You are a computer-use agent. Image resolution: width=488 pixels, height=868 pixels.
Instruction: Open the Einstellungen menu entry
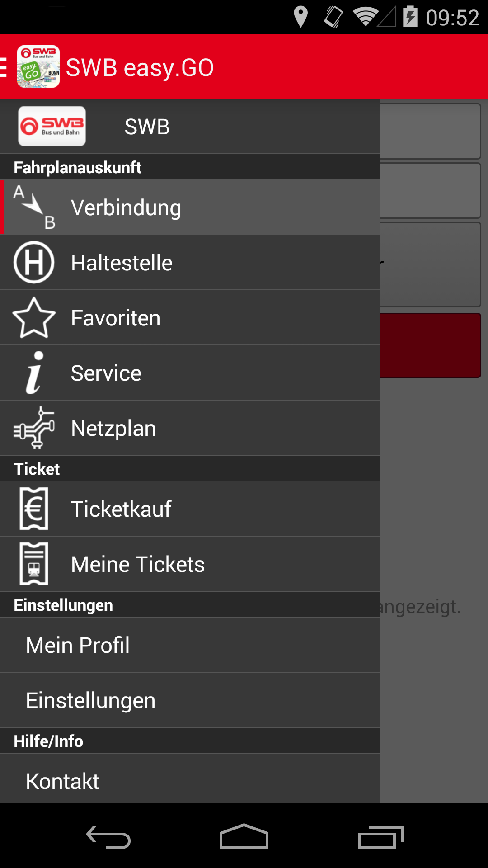click(x=190, y=700)
